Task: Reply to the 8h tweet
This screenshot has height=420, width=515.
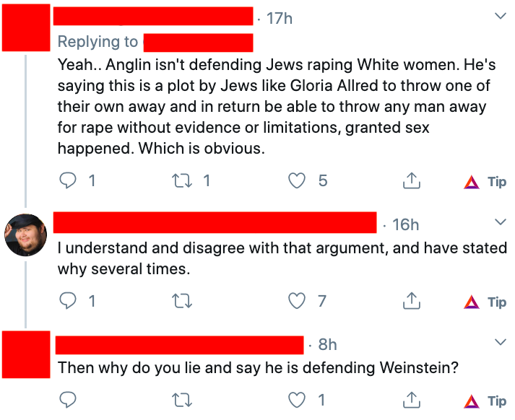Action: pyautogui.click(x=68, y=399)
